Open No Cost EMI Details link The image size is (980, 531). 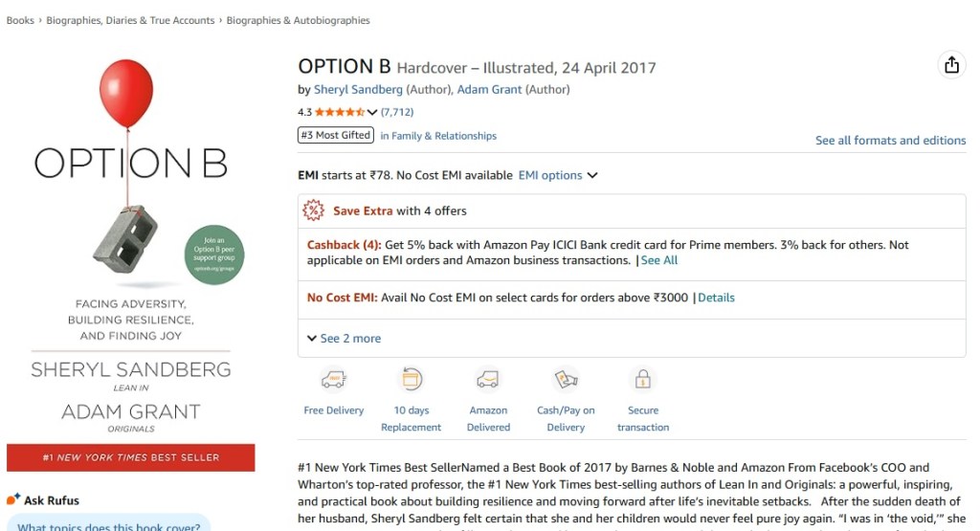pos(716,298)
